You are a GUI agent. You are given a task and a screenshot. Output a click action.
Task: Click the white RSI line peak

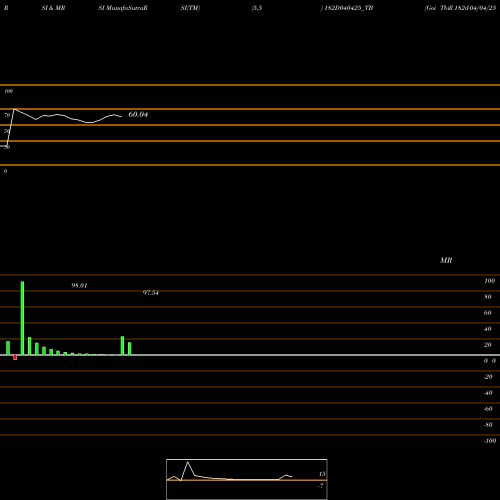pos(14,109)
